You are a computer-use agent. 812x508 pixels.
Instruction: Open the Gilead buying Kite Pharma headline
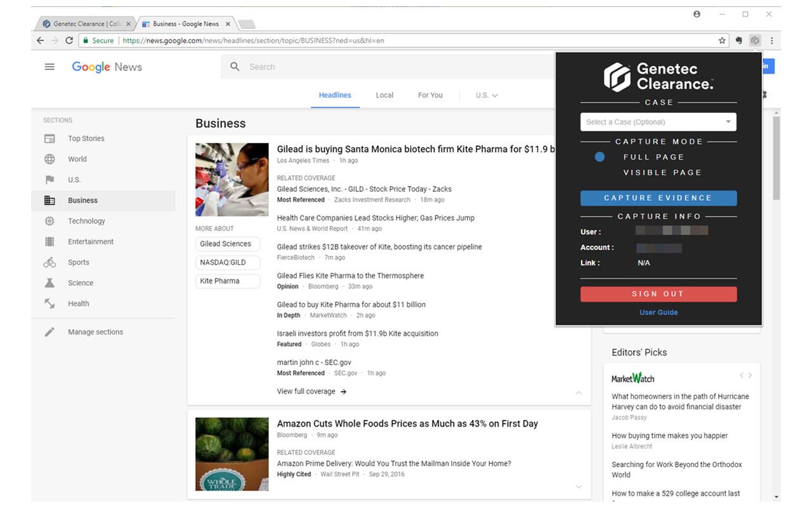coord(416,149)
